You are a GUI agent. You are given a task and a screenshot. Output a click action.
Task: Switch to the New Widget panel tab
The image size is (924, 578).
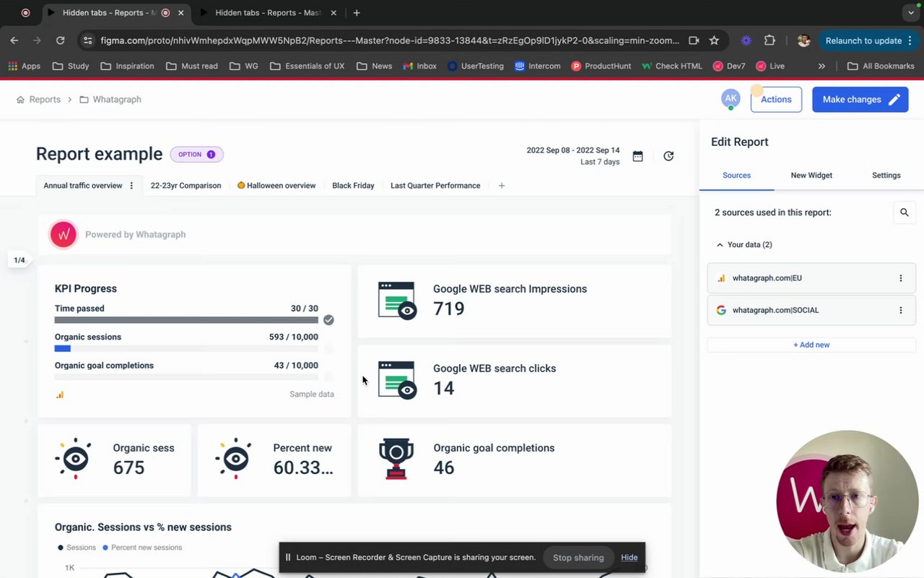click(811, 176)
